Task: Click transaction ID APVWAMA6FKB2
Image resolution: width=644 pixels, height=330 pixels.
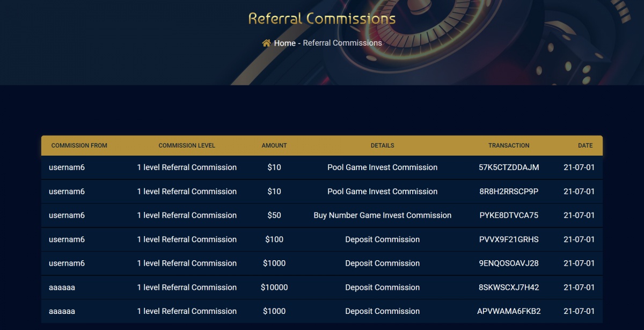Action: (509, 311)
